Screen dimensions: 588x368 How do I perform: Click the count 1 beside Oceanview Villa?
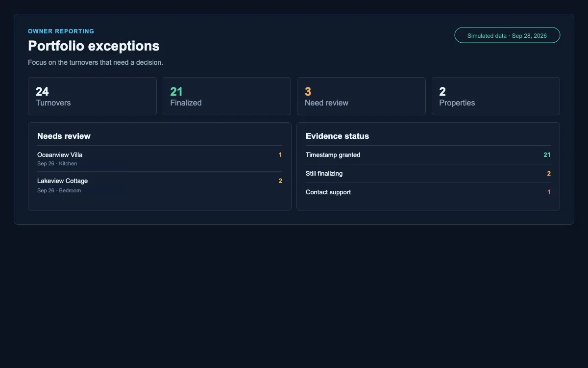280,155
